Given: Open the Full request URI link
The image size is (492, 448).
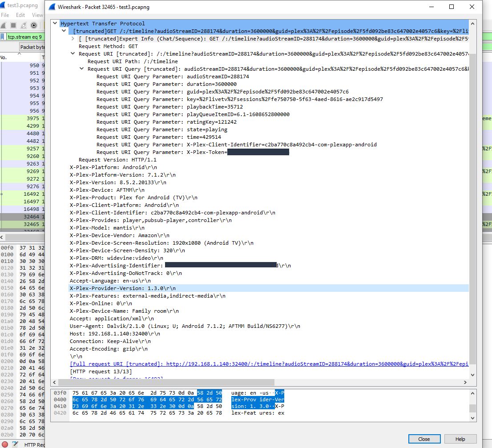Looking at the screenshot, I should (269, 364).
